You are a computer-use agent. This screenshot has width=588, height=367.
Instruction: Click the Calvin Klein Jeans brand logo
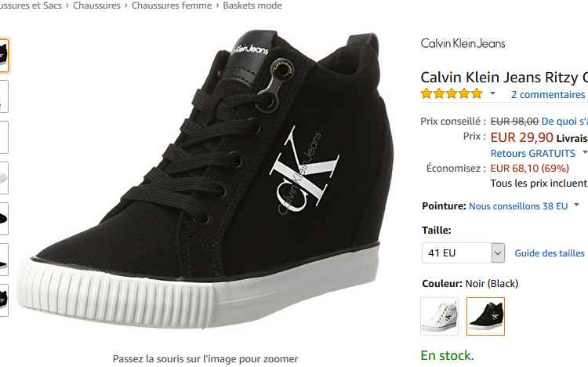point(463,44)
